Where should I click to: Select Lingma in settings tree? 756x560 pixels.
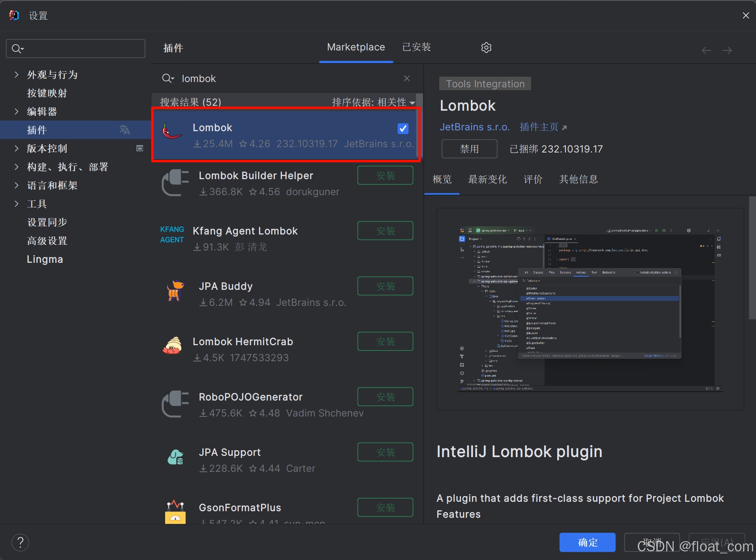tap(45, 259)
